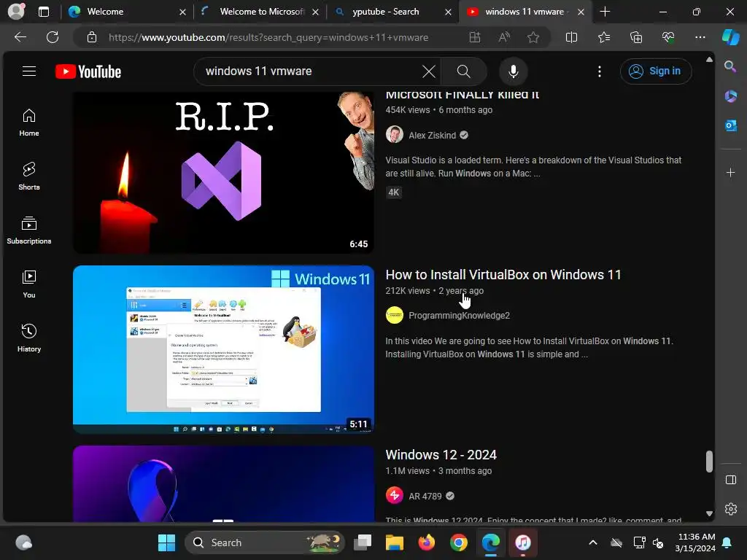
Task: Open iTunes from the taskbar
Action: pos(522,542)
